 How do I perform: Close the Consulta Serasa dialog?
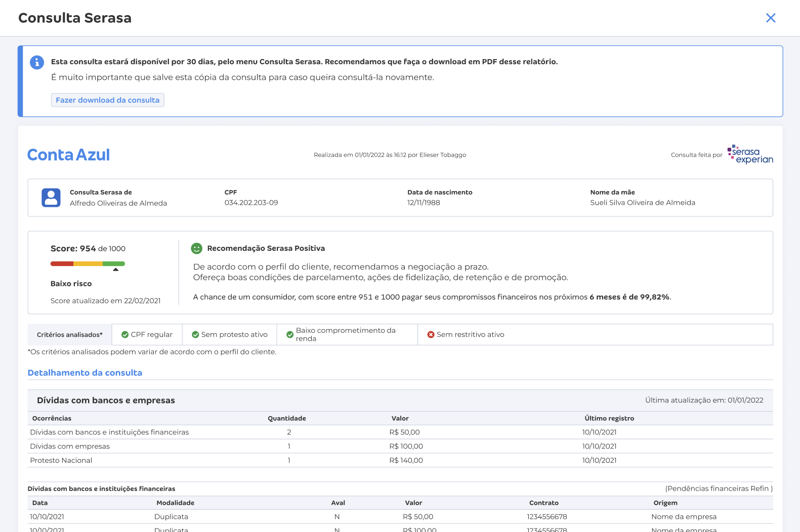(771, 18)
